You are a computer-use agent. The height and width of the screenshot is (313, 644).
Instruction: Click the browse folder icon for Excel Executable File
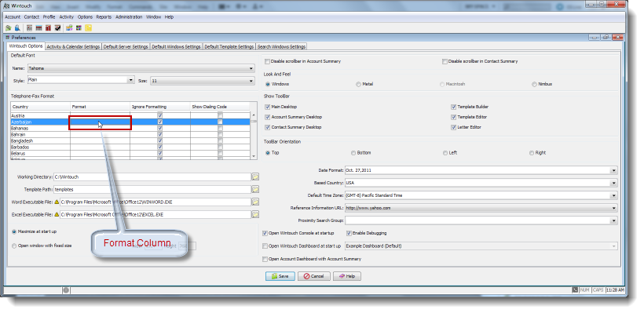tap(255, 214)
